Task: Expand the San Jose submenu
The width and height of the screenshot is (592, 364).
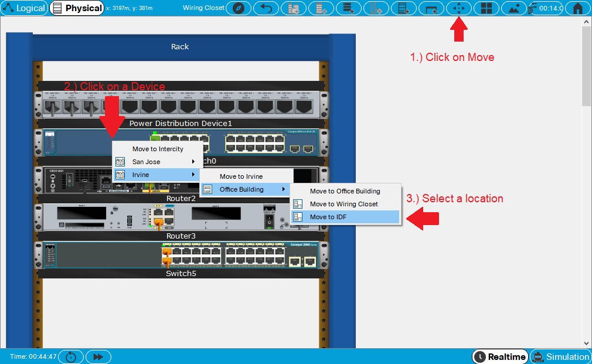Action: click(x=155, y=162)
